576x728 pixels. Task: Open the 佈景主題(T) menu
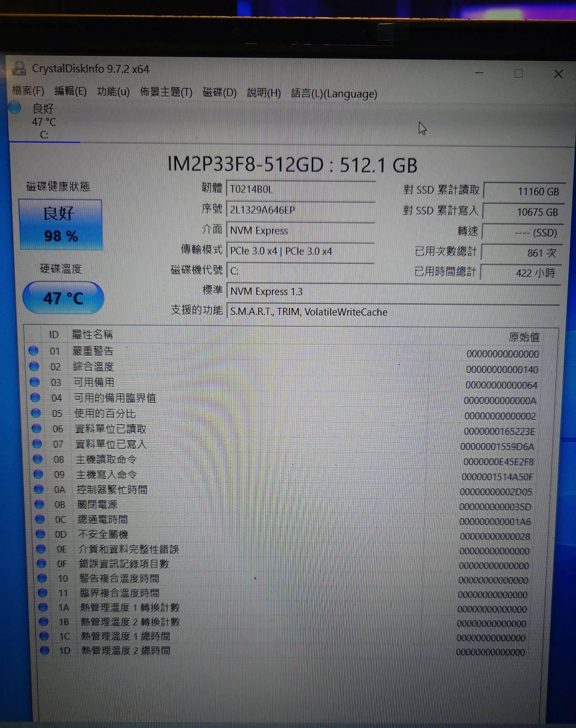click(166, 92)
